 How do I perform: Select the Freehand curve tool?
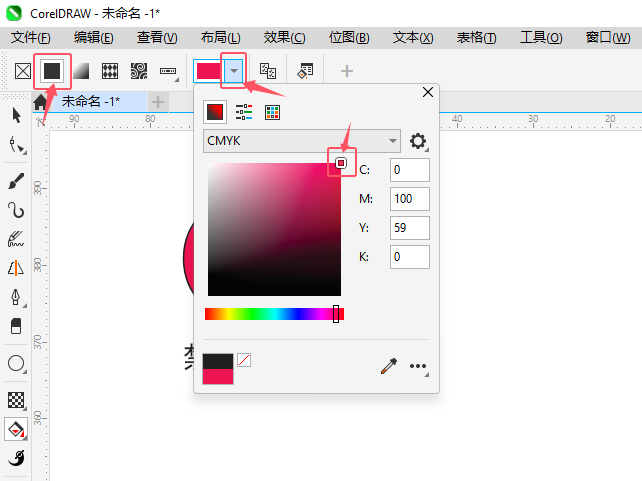click(x=16, y=210)
